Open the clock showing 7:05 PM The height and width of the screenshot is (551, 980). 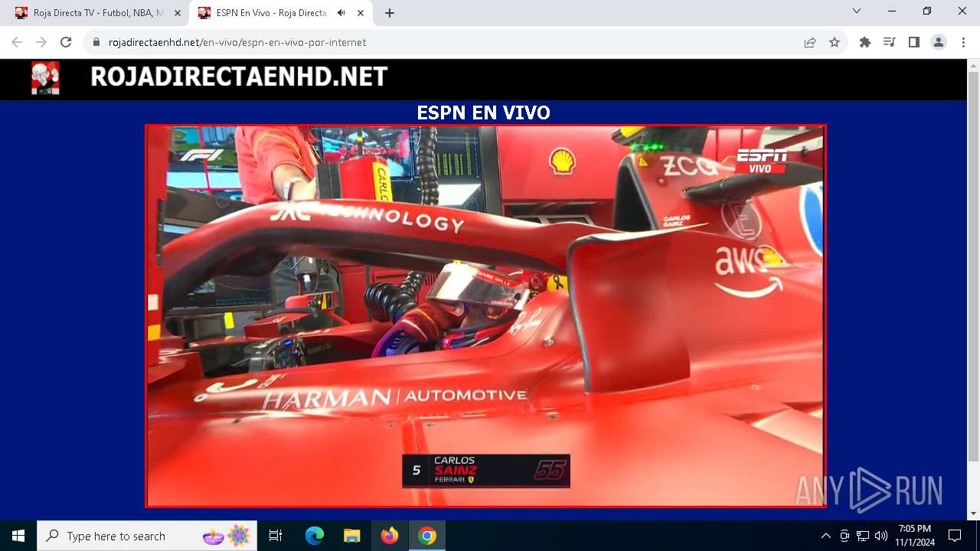click(x=915, y=536)
